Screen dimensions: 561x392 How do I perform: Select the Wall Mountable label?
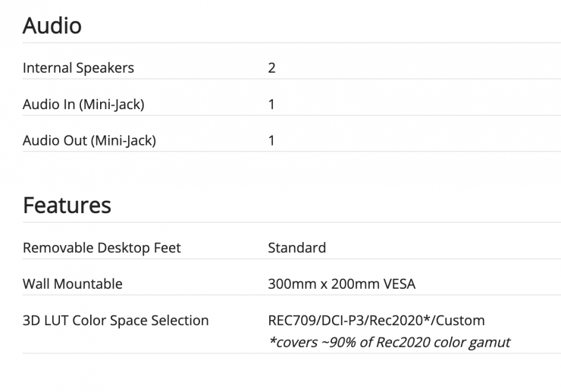click(x=72, y=284)
